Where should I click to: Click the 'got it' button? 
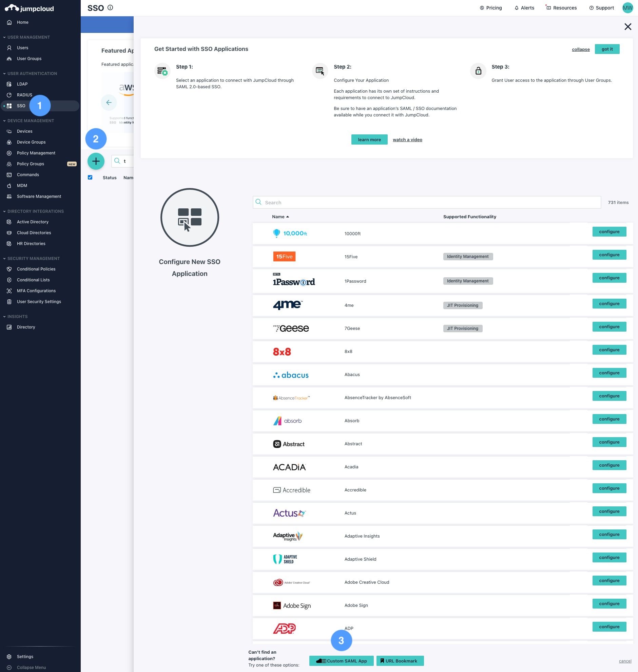coord(607,49)
